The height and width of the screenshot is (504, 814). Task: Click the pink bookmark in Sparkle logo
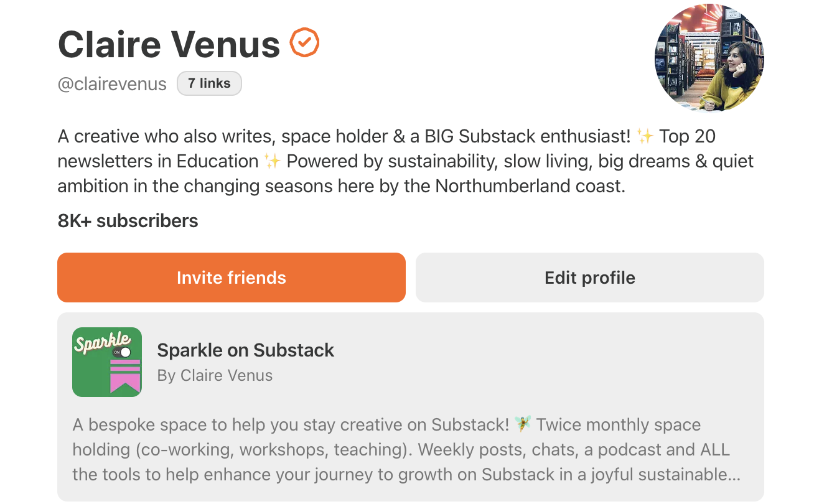click(x=124, y=376)
